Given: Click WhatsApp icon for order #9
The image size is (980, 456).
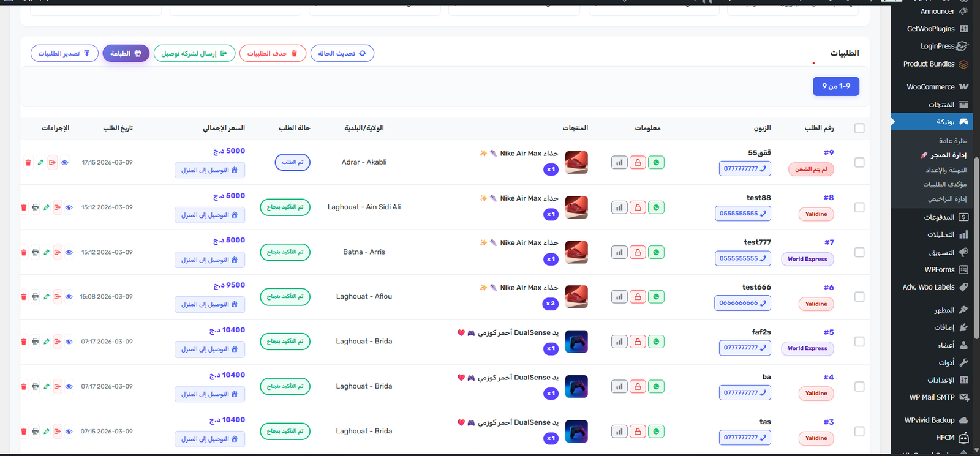Looking at the screenshot, I should [x=656, y=163].
